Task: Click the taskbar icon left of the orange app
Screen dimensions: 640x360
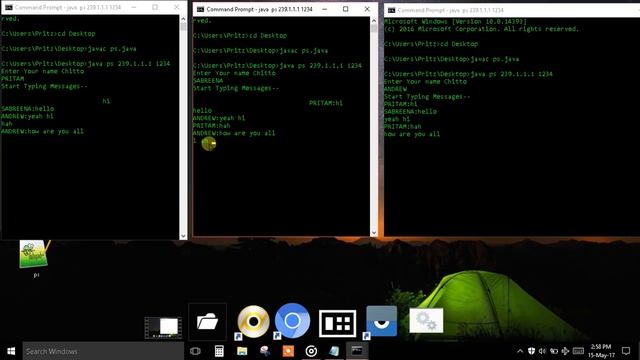Action: 265,351
